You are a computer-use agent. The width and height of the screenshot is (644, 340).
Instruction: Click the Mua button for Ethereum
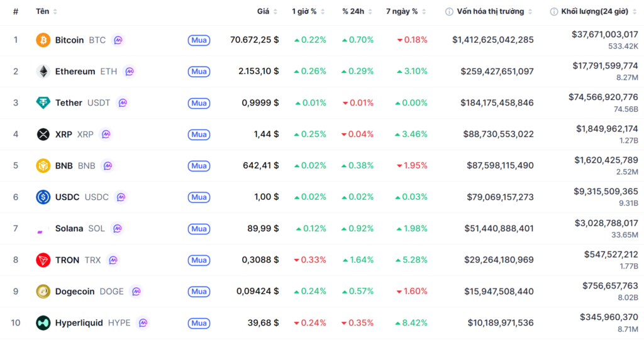pyautogui.click(x=199, y=72)
